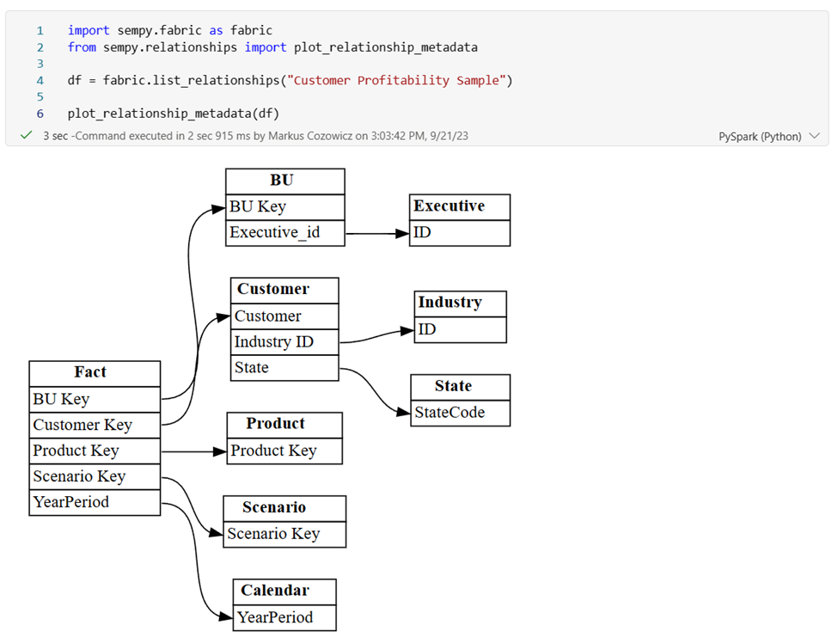Image resolution: width=838 pixels, height=644 pixels.
Task: Click the Industry table node
Action: point(459,303)
